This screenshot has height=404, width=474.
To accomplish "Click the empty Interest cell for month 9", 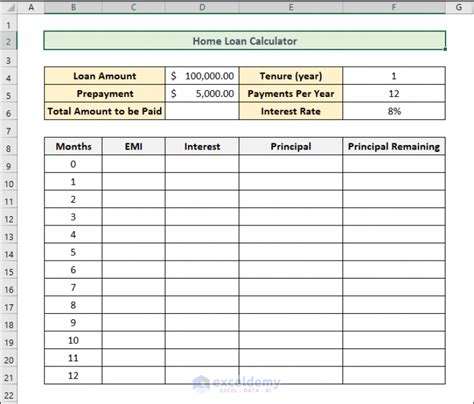I will click(202, 323).
